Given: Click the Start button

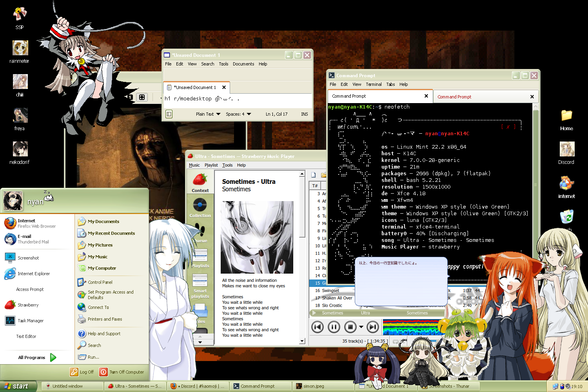Looking at the screenshot, I should click(18, 386).
